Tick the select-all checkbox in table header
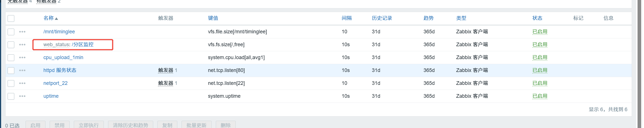 [x=11, y=18]
